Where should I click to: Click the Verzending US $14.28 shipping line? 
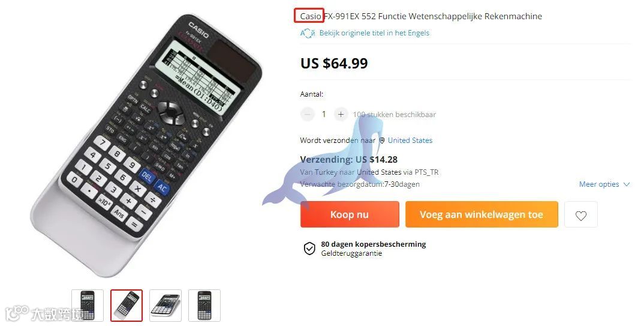pyautogui.click(x=349, y=160)
